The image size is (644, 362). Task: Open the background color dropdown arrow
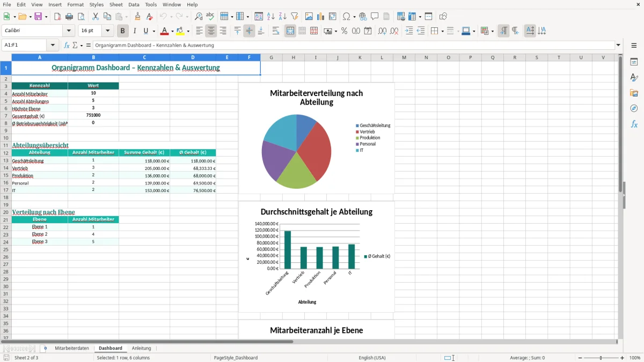coord(188,31)
